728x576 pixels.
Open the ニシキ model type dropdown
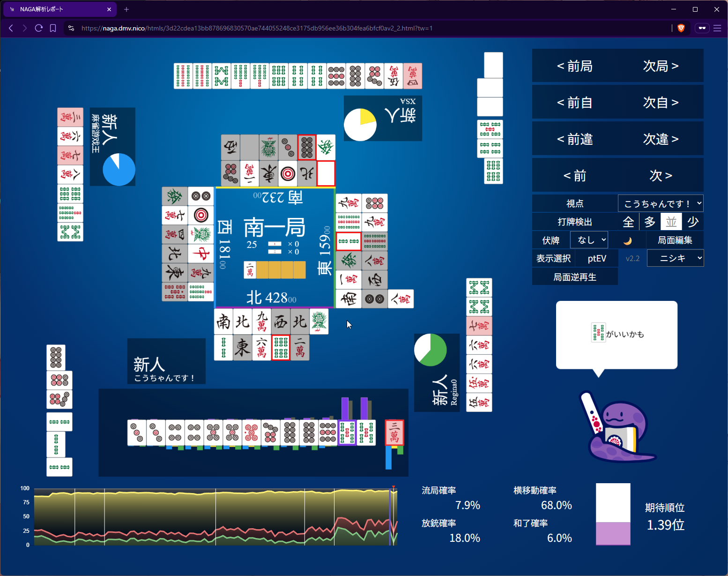pos(675,258)
